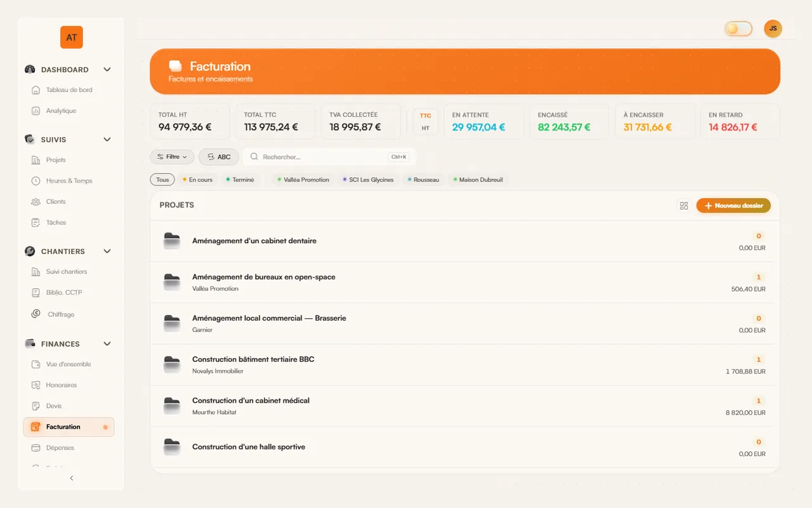Click Construction d'un cabinet médical folder icon

tap(172, 406)
